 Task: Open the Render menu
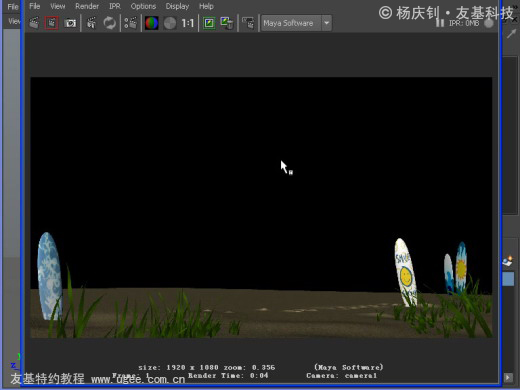tap(87, 6)
